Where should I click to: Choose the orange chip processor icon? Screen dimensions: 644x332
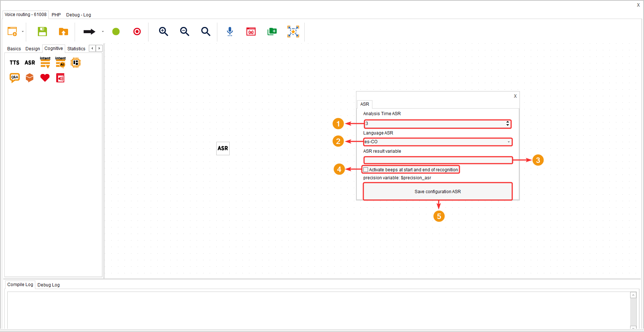click(76, 63)
